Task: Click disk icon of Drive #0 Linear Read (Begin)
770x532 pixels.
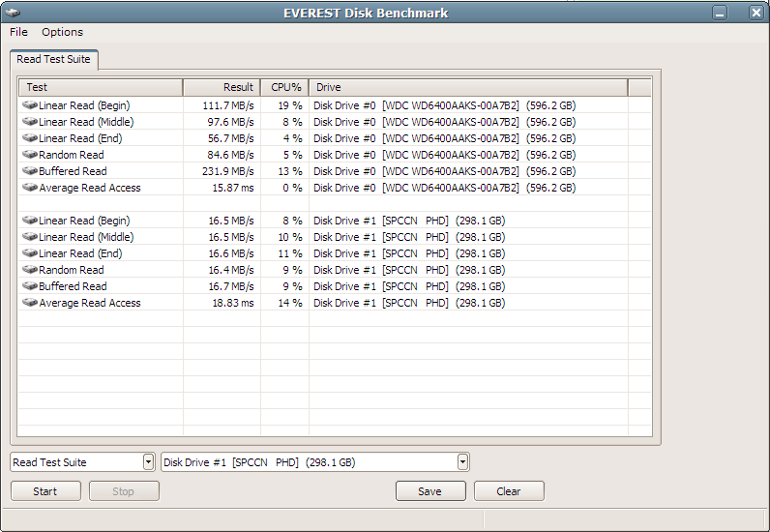Action: tap(30, 105)
